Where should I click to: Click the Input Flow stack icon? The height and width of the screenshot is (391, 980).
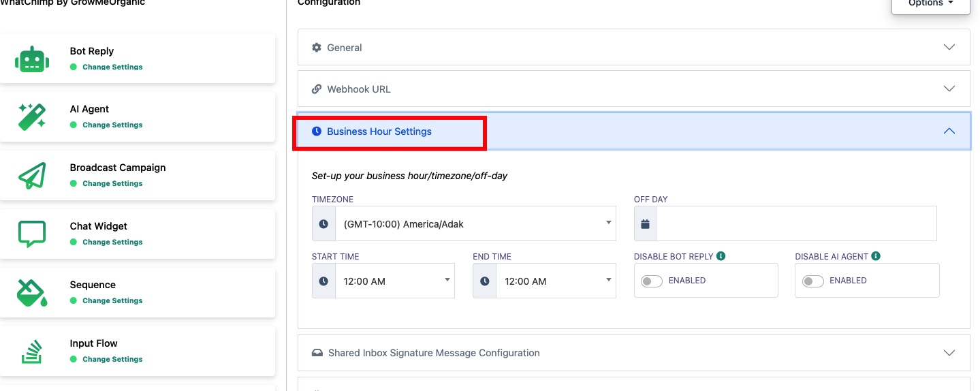point(32,351)
